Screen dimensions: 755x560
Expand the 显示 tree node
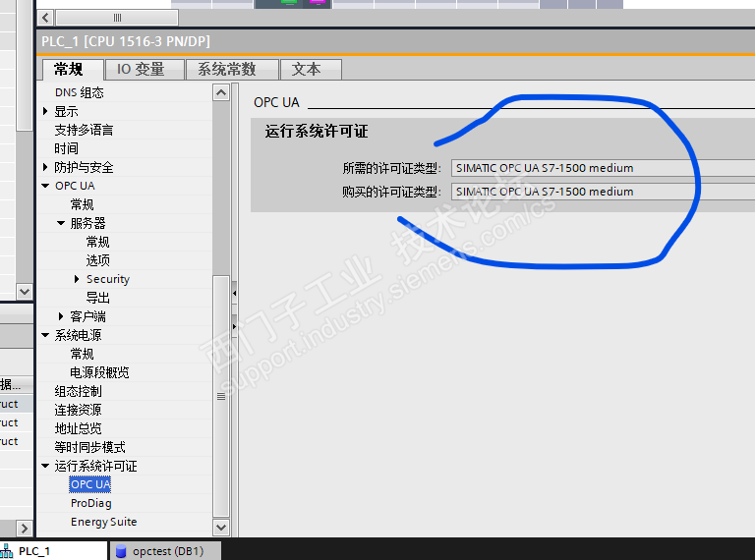[x=45, y=111]
